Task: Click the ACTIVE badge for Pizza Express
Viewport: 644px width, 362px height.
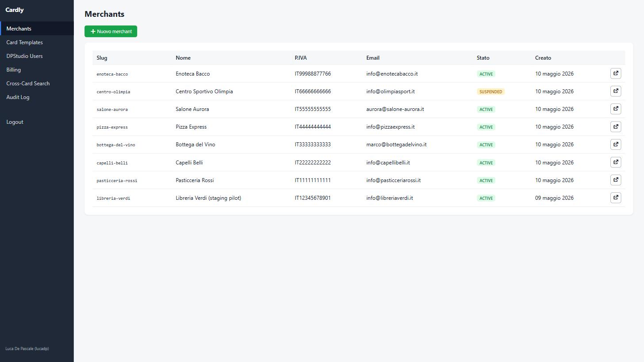Action: coord(486,127)
